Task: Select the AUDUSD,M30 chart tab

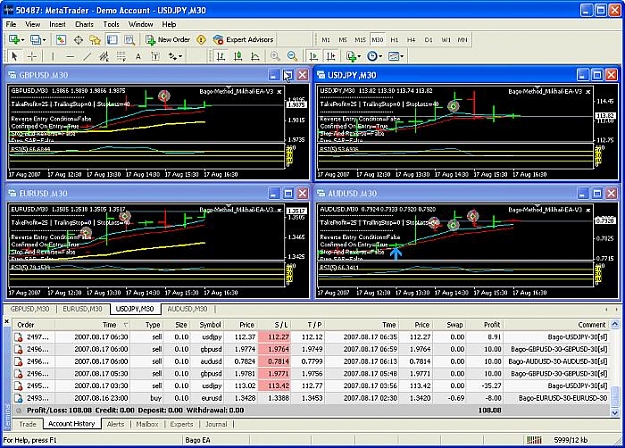Action: pos(187,309)
